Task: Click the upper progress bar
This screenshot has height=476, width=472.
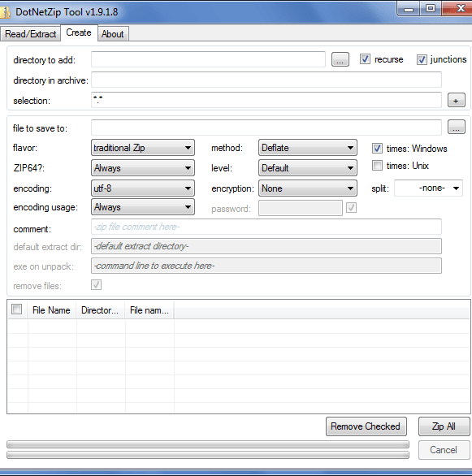Action: 208,444
